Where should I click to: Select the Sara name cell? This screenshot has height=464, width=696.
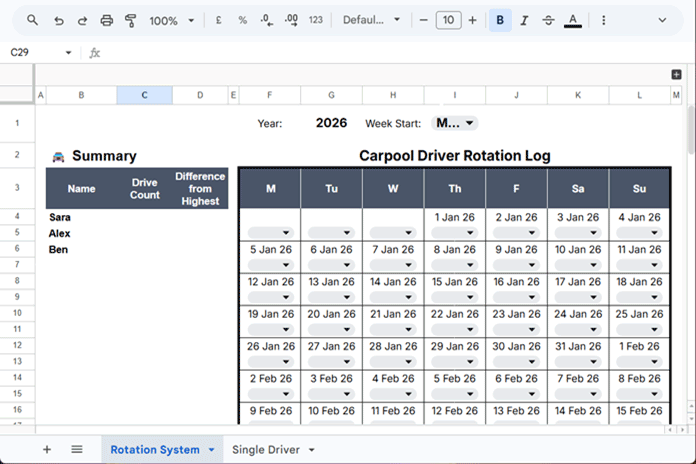(81, 217)
